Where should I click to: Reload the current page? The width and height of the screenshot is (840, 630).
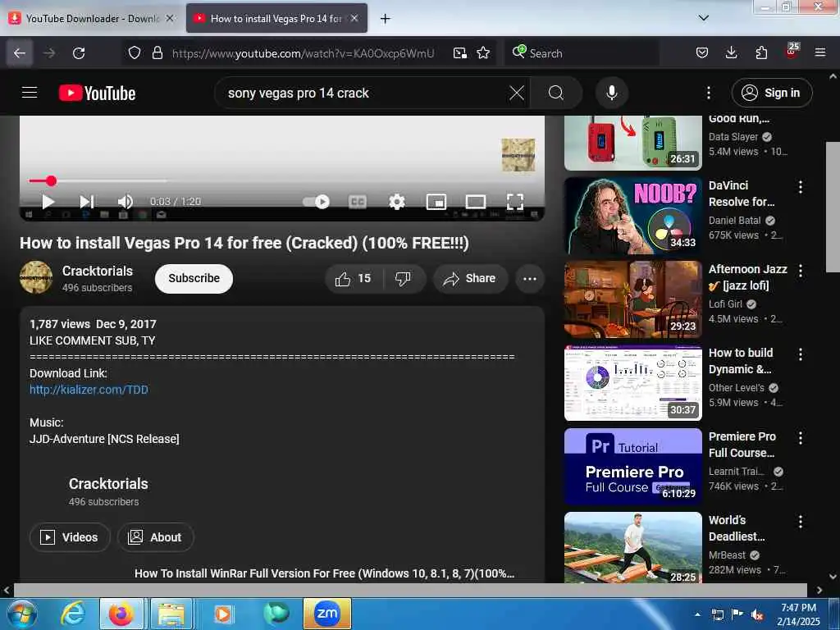click(x=79, y=53)
